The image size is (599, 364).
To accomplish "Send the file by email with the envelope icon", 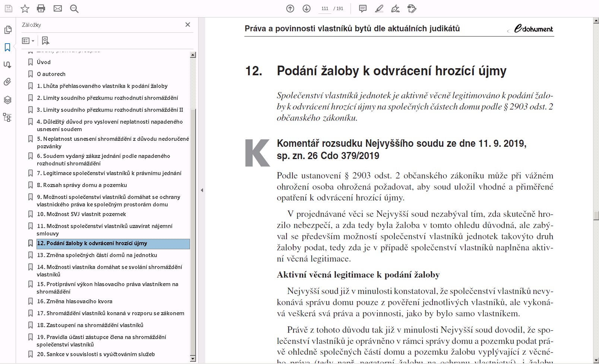I will pos(58,8).
